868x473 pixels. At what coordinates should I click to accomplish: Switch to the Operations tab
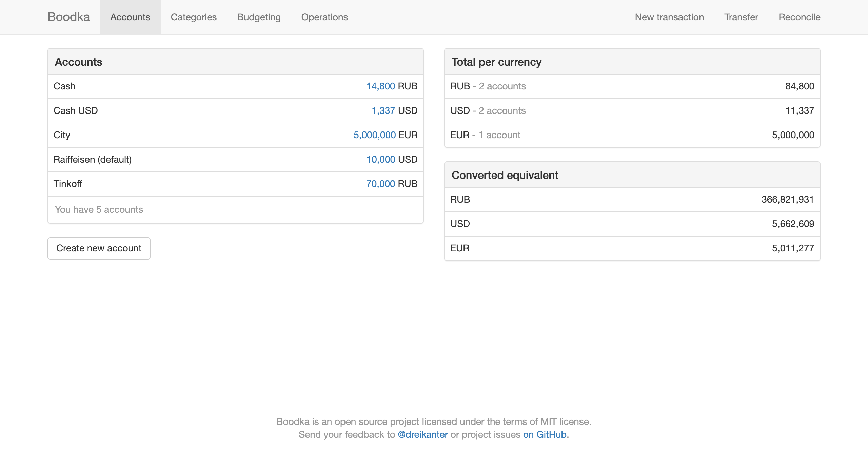tap(324, 17)
